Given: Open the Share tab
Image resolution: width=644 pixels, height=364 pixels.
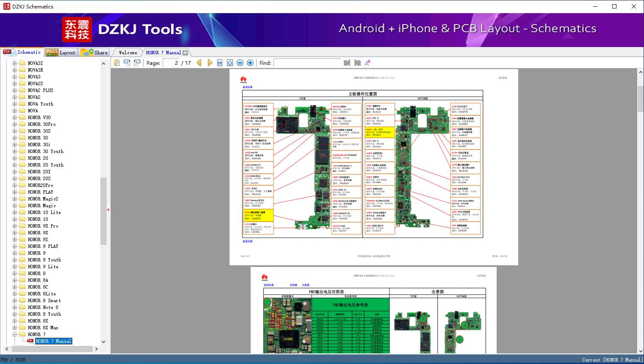Looking at the screenshot, I should (x=94, y=53).
